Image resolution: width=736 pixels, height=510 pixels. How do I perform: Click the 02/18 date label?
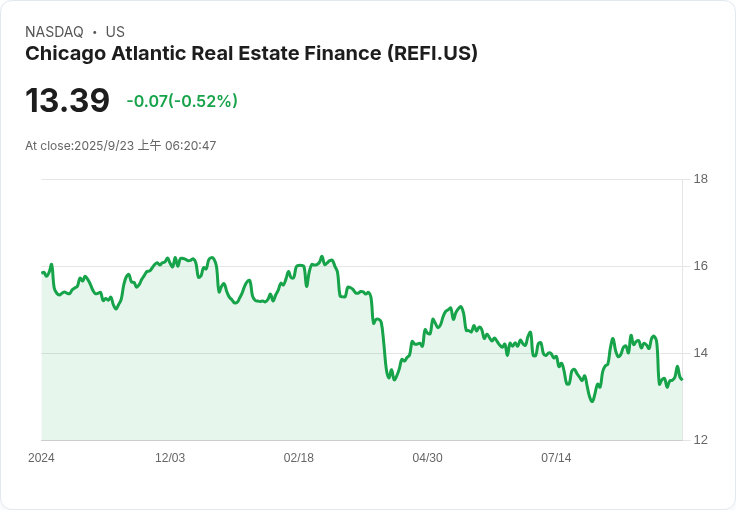299,458
